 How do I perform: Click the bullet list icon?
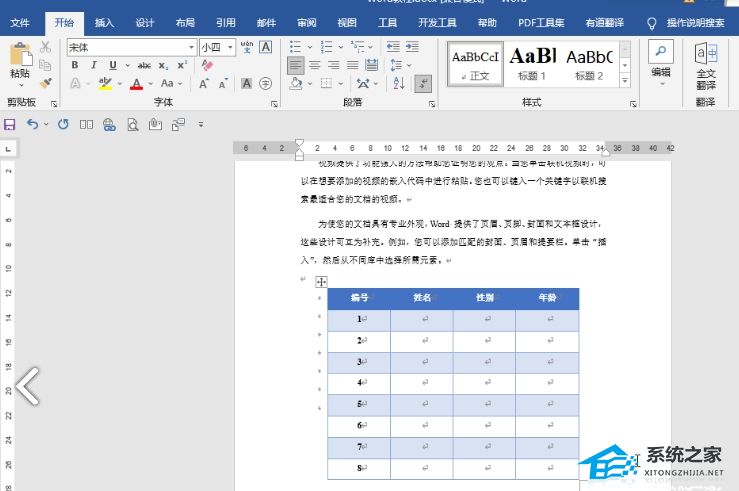coord(296,47)
